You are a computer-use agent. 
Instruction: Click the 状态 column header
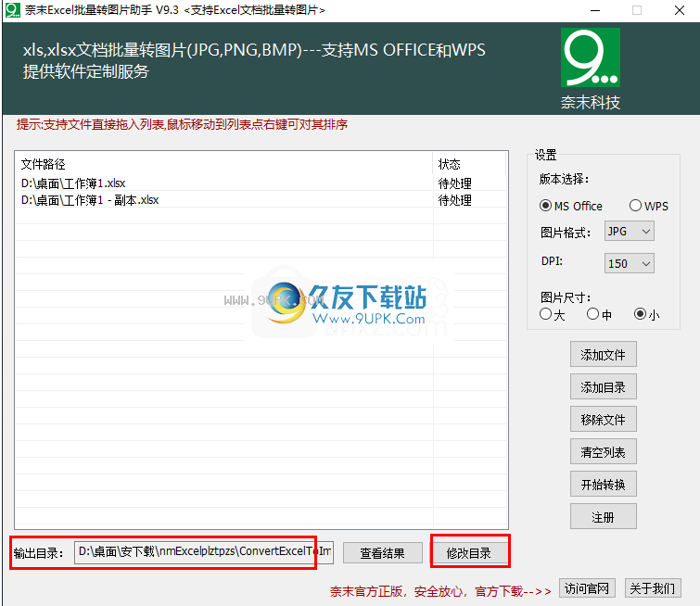click(470, 164)
